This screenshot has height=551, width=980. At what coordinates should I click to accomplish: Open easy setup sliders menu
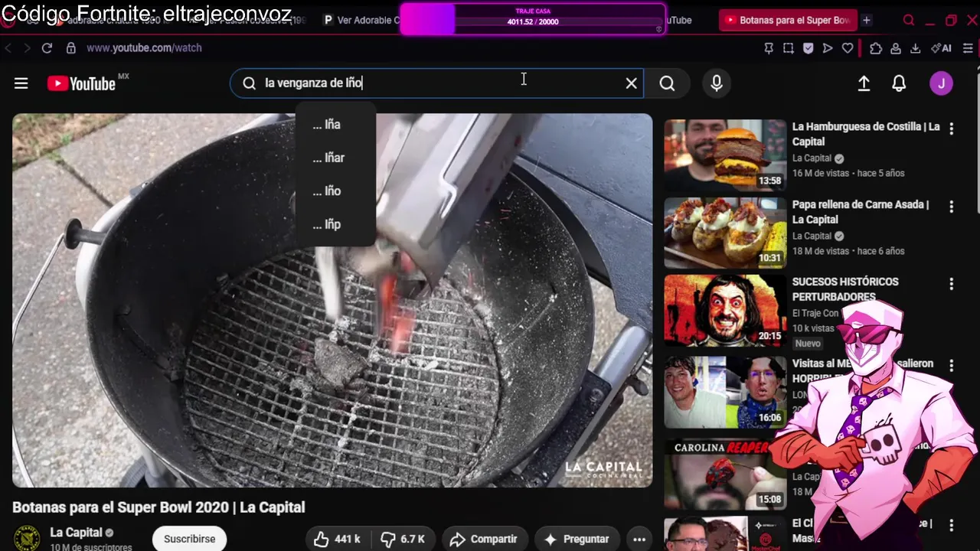click(967, 47)
